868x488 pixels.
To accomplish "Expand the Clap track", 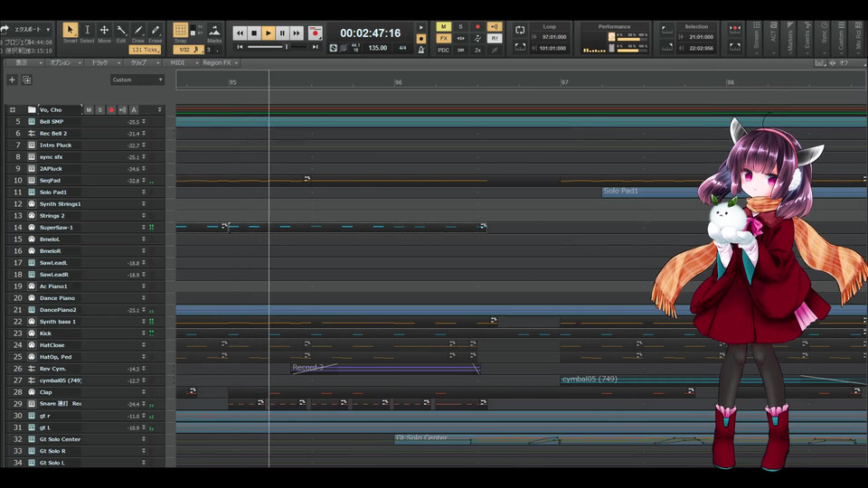I will [144, 391].
